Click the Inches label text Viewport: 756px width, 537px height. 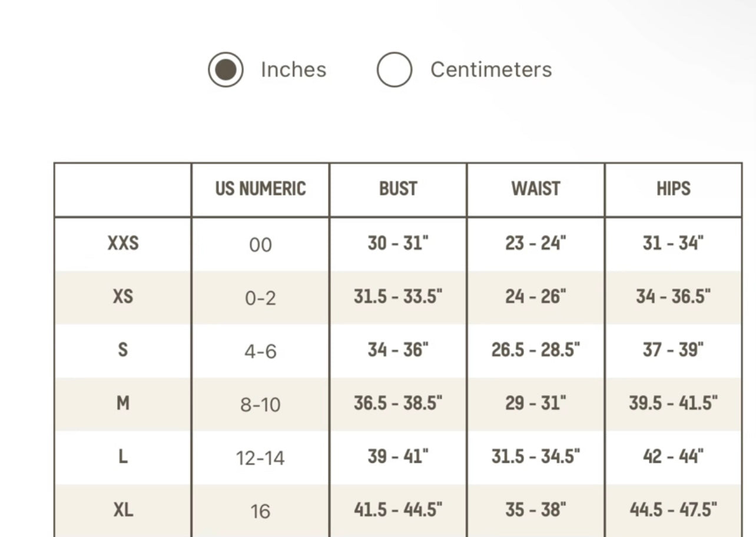click(x=293, y=69)
